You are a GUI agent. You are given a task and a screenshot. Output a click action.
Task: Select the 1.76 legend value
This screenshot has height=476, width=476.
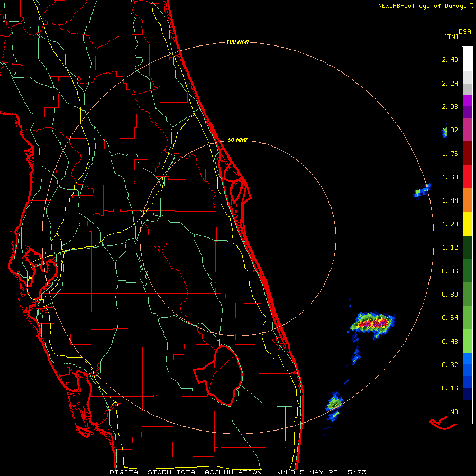click(450, 153)
